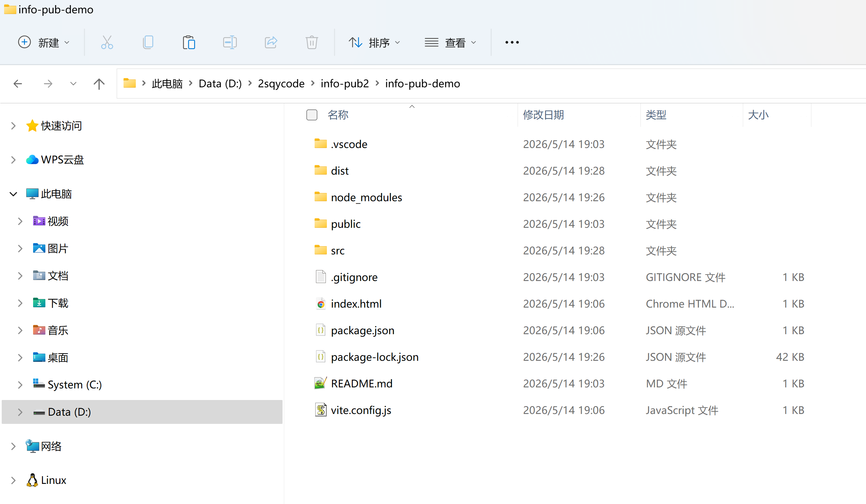Click 2sqycode in the address breadcrumb
The height and width of the screenshot is (504, 866).
281,84
